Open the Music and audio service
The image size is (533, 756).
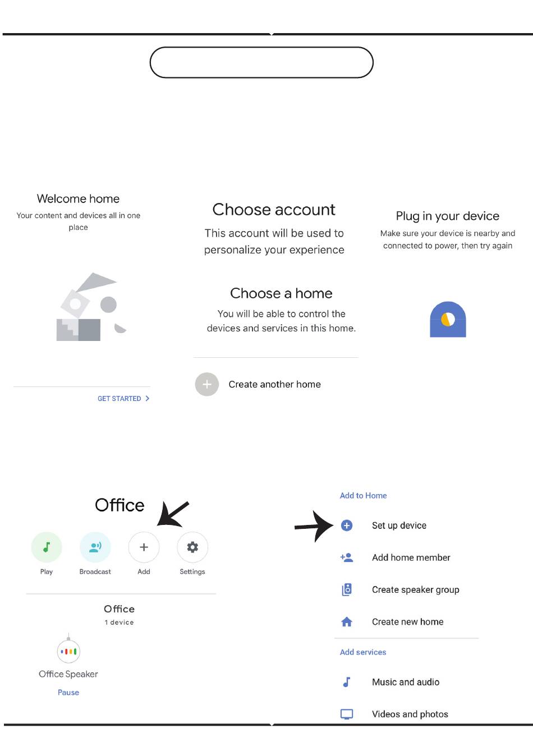point(406,682)
